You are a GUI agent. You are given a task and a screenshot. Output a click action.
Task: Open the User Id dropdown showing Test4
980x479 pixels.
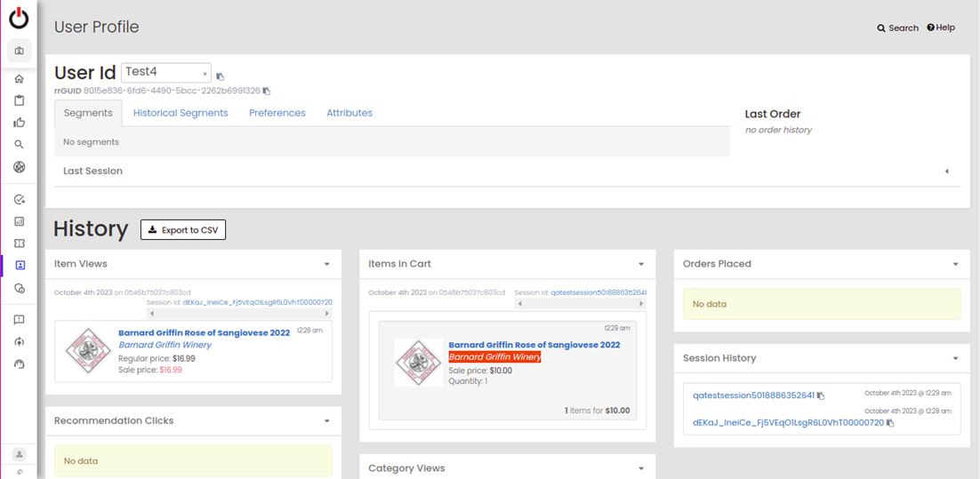click(x=166, y=73)
